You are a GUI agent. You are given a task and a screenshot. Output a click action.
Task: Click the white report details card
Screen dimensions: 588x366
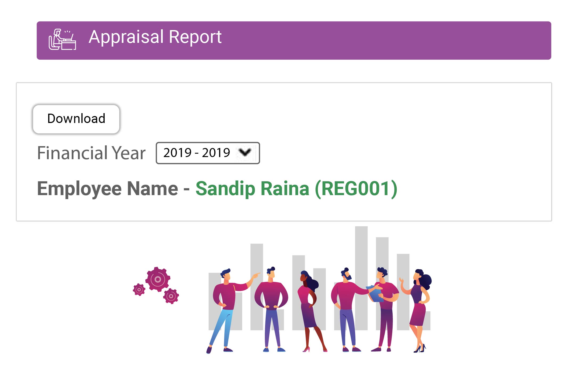pos(453,120)
